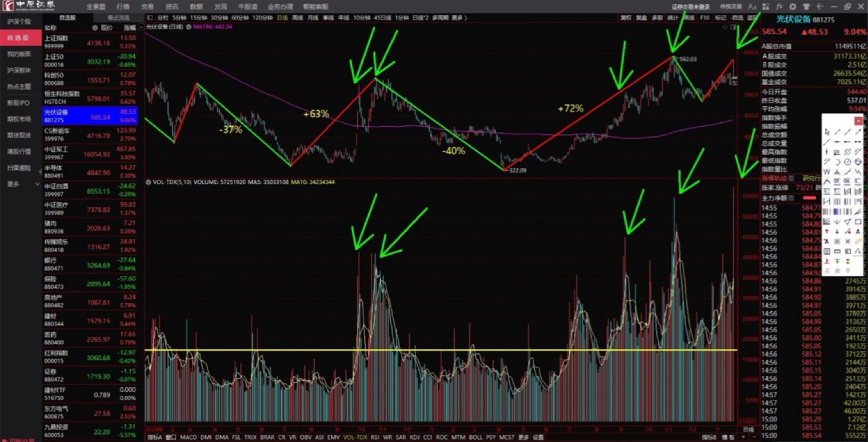868x442 pixels.
Task: Click the diamond icon at chart top-right
Action: coord(725,27)
